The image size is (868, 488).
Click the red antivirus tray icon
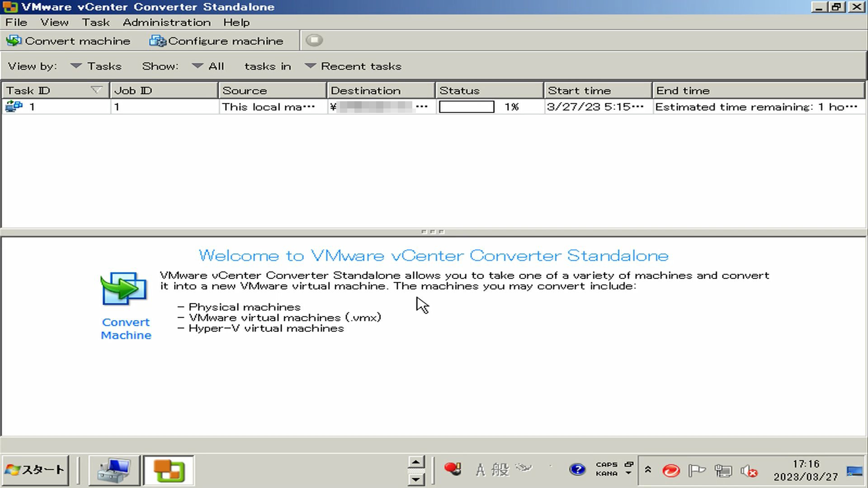tap(671, 471)
